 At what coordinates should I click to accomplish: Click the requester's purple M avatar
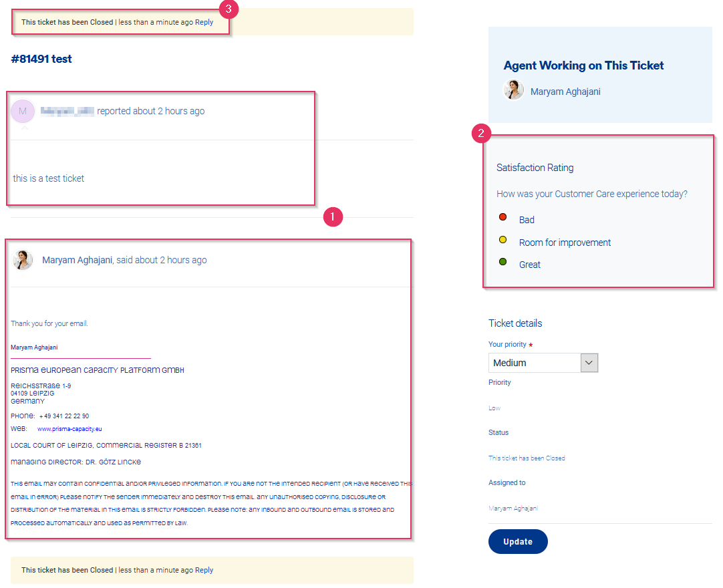(23, 112)
